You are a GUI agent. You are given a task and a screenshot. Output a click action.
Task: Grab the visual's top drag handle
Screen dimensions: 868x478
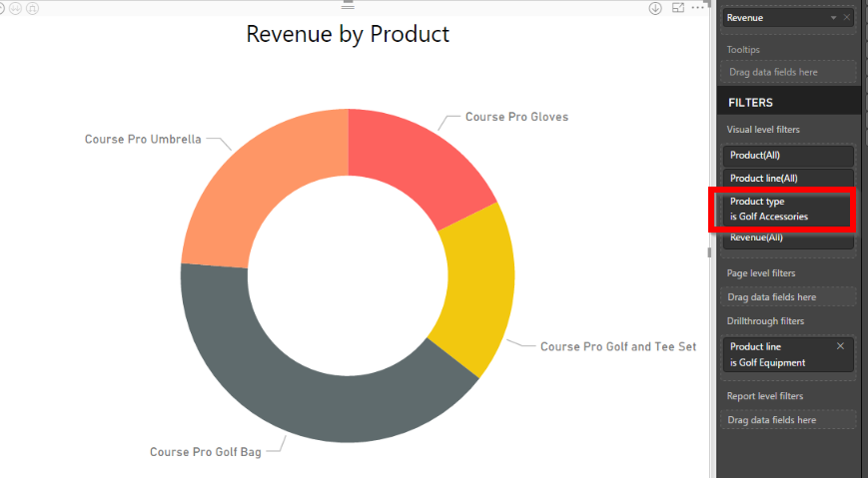tap(348, 6)
